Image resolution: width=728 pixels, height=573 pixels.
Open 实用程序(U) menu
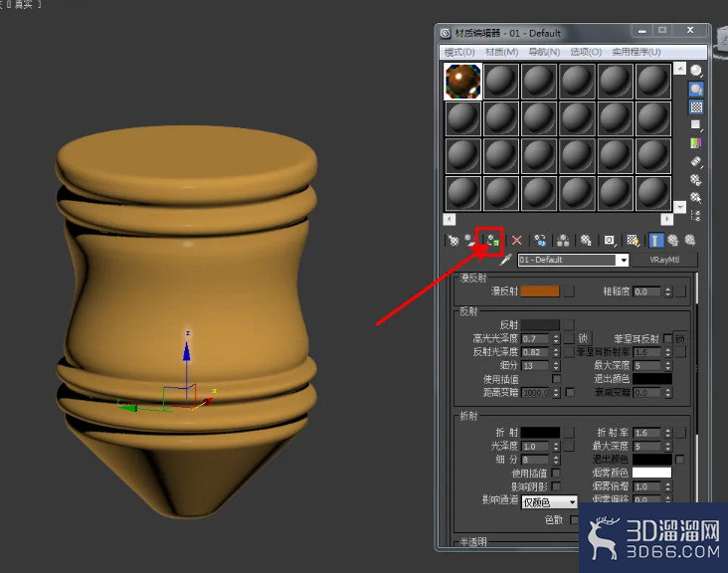pyautogui.click(x=637, y=52)
